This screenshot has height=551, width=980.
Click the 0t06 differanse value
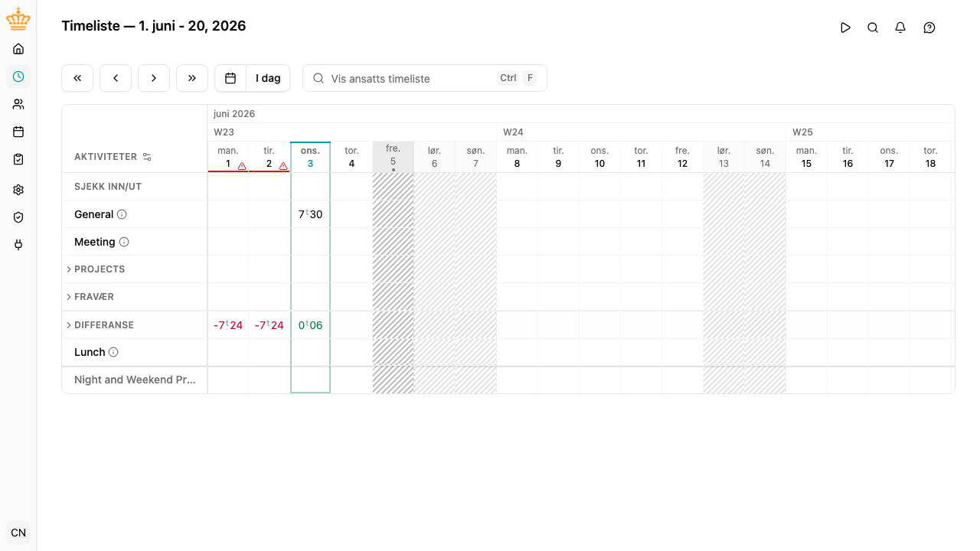pos(310,325)
